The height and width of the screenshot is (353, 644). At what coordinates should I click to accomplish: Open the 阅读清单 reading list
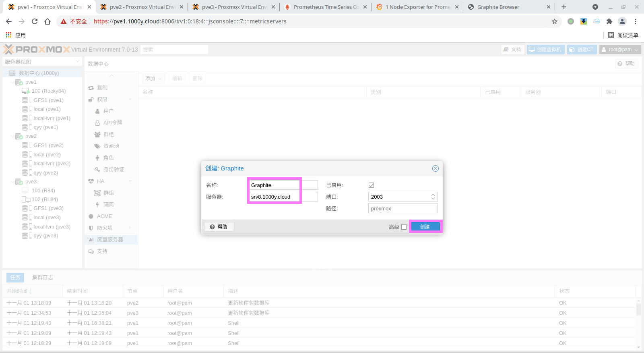[x=623, y=35]
